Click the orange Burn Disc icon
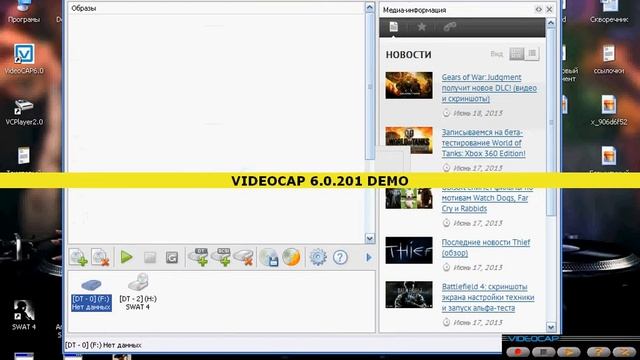The height and width of the screenshot is (360, 640). coord(291,257)
